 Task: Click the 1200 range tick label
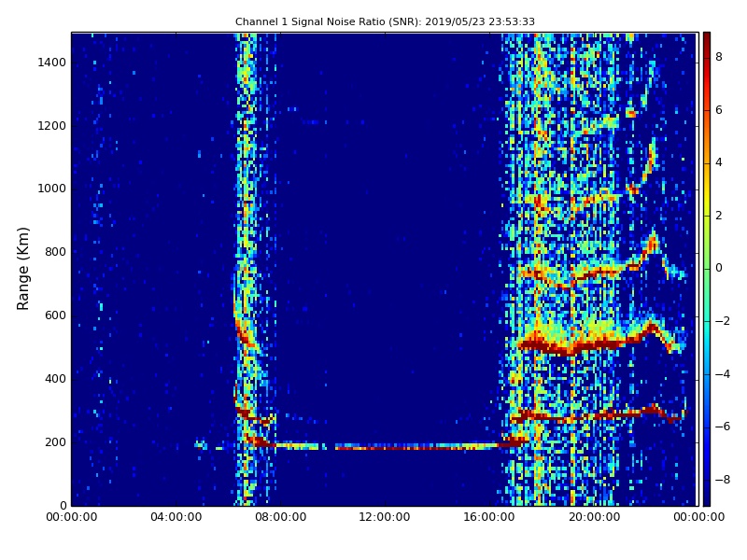[x=52, y=126]
